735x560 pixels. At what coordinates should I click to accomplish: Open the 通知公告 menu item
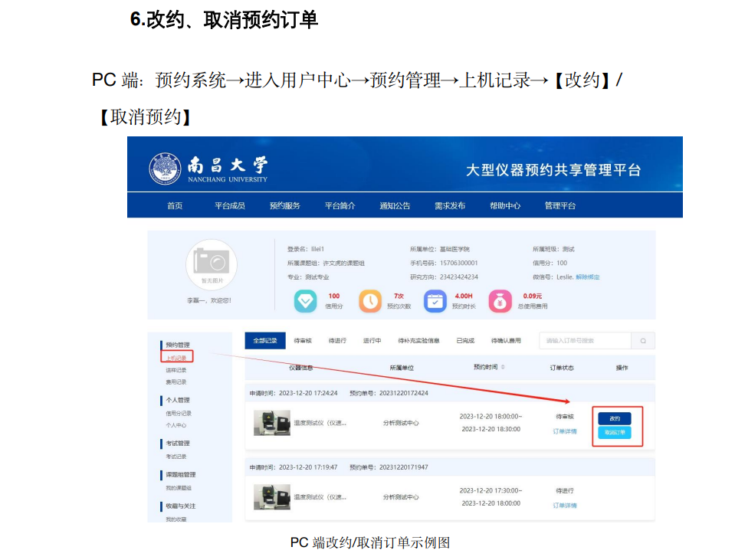coord(395,206)
